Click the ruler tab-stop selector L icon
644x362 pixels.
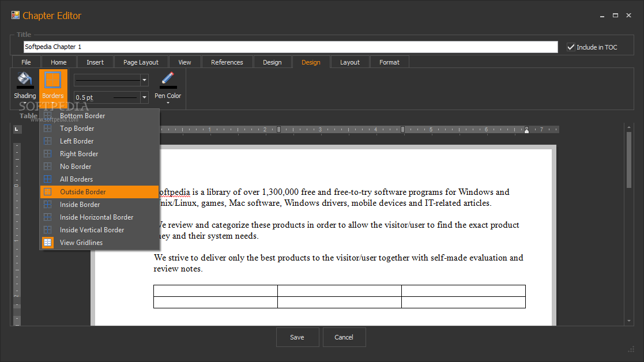click(x=16, y=129)
